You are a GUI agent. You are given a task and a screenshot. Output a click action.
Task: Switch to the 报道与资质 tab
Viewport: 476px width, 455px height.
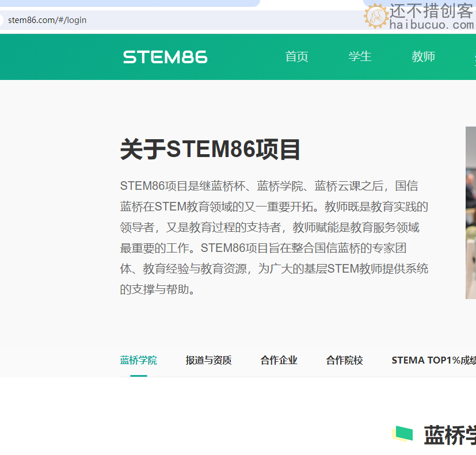pyautogui.click(x=208, y=360)
